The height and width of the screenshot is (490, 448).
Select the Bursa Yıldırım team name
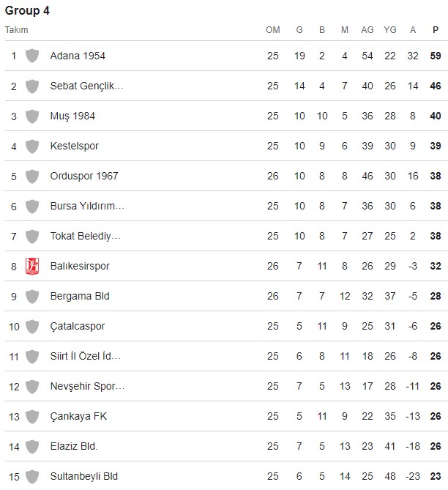pos(87,206)
